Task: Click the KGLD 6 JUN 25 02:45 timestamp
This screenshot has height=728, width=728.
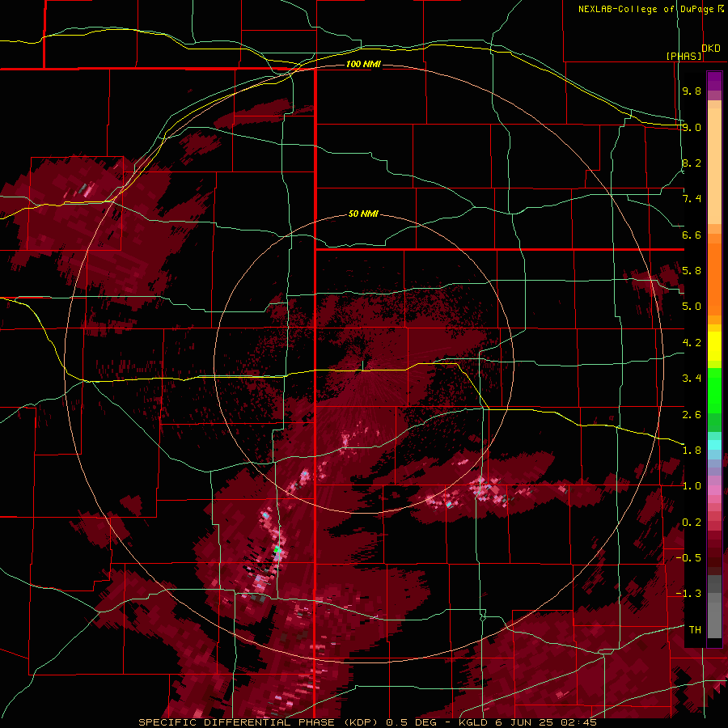Action: [528, 722]
